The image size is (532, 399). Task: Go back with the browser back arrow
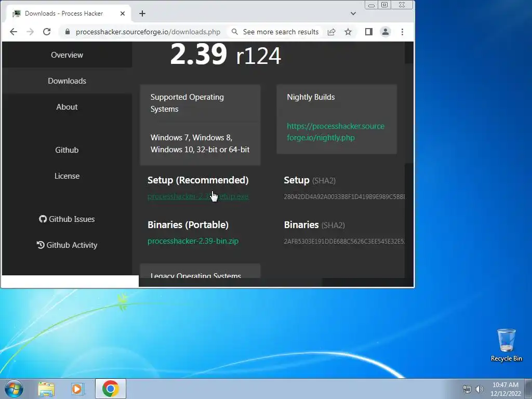(x=13, y=32)
